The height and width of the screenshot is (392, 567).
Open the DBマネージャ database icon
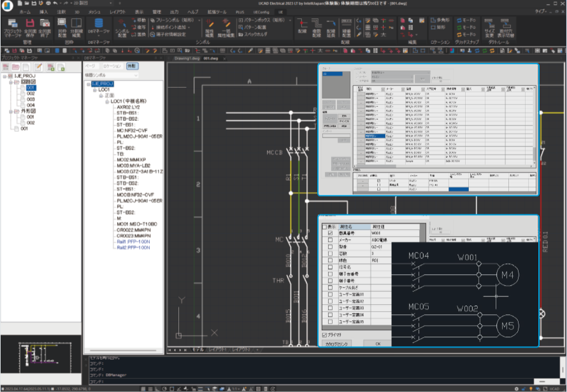(98, 26)
